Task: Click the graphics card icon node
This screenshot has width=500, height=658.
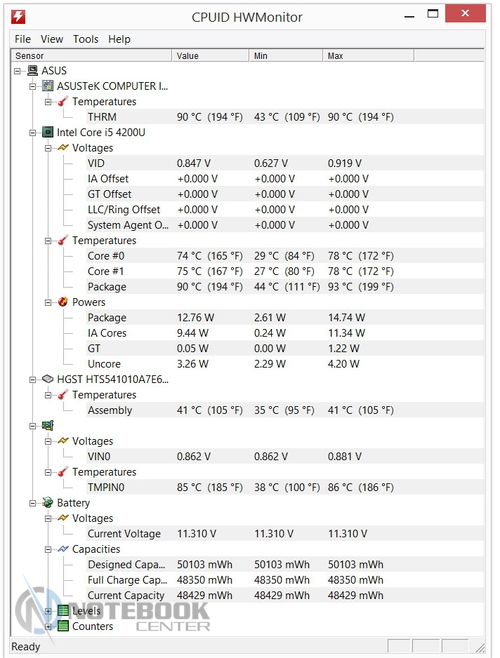Action: coord(48,426)
